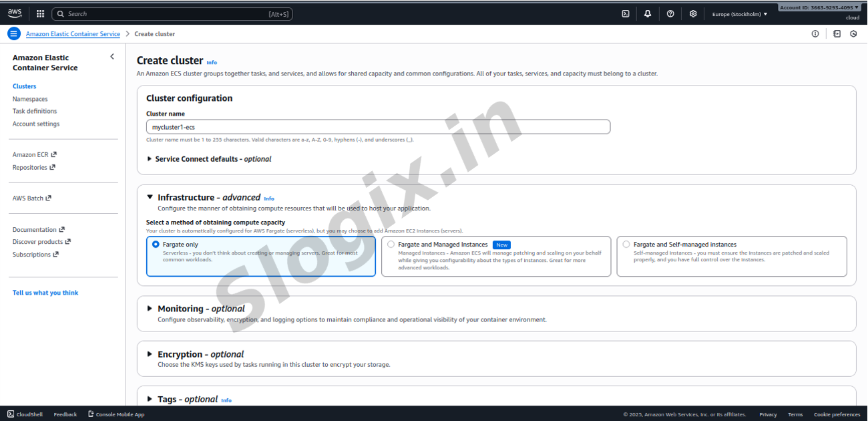Click the AWS logo home icon

tap(15, 13)
